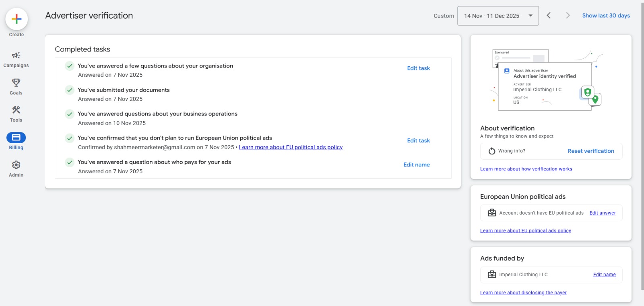This screenshot has width=644, height=306.
Task: Click Edit answer for EU political ads
Action: 602,213
